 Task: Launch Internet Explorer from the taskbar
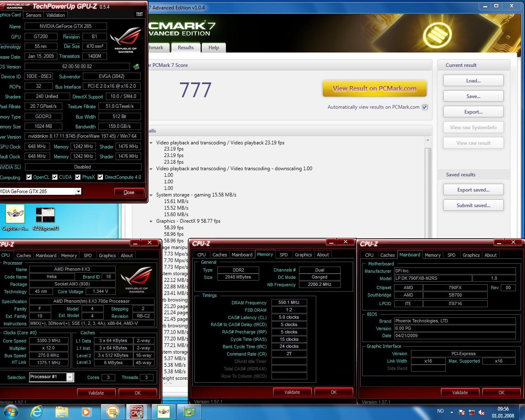37,412
